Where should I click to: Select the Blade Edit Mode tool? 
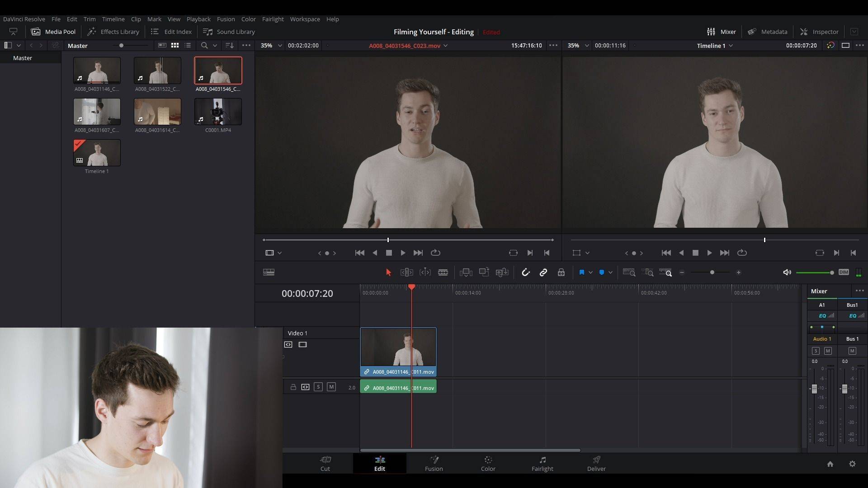443,272
